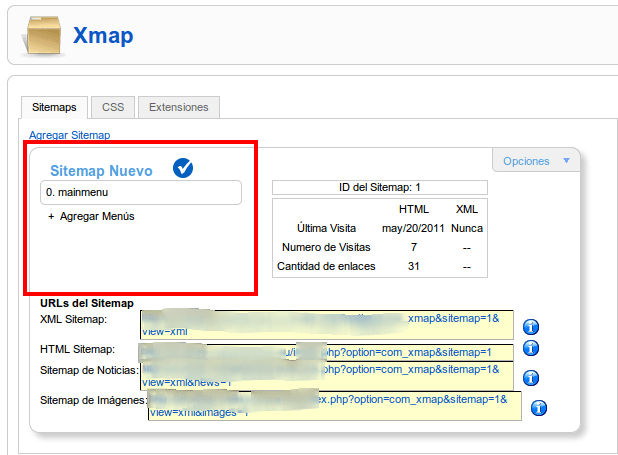
Task: Switch to the CSS tab
Action: click(113, 107)
